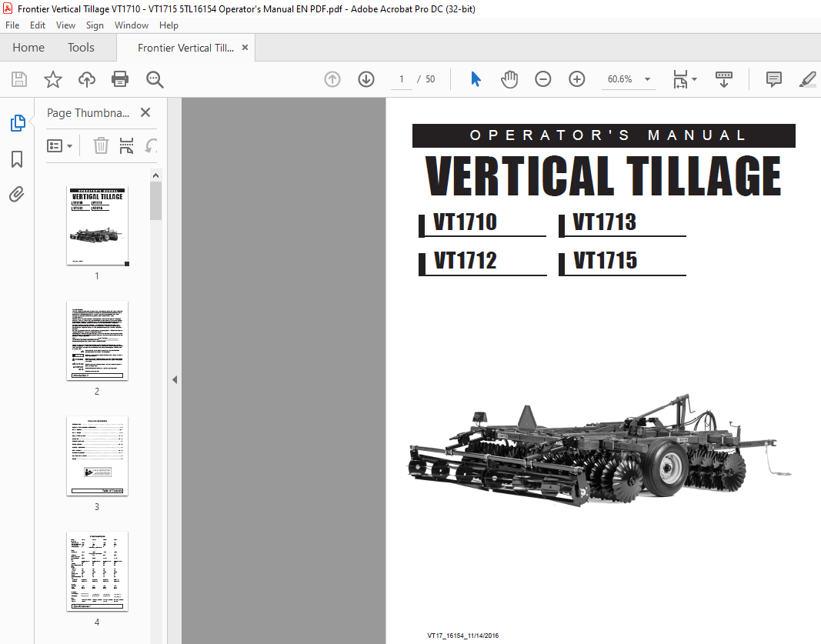Select page 3 thumbnail
Image resolution: width=821 pixels, height=644 pixels.
98,456
